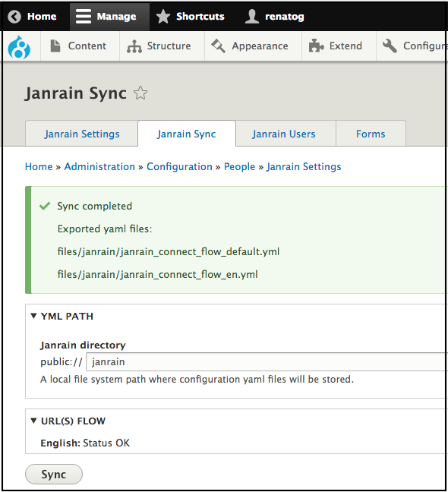Click the Sync button

click(54, 474)
